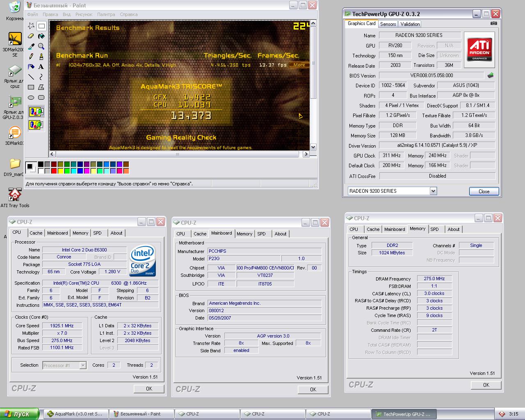
Task: Open the Справка menu in Paint
Action: pos(129,14)
